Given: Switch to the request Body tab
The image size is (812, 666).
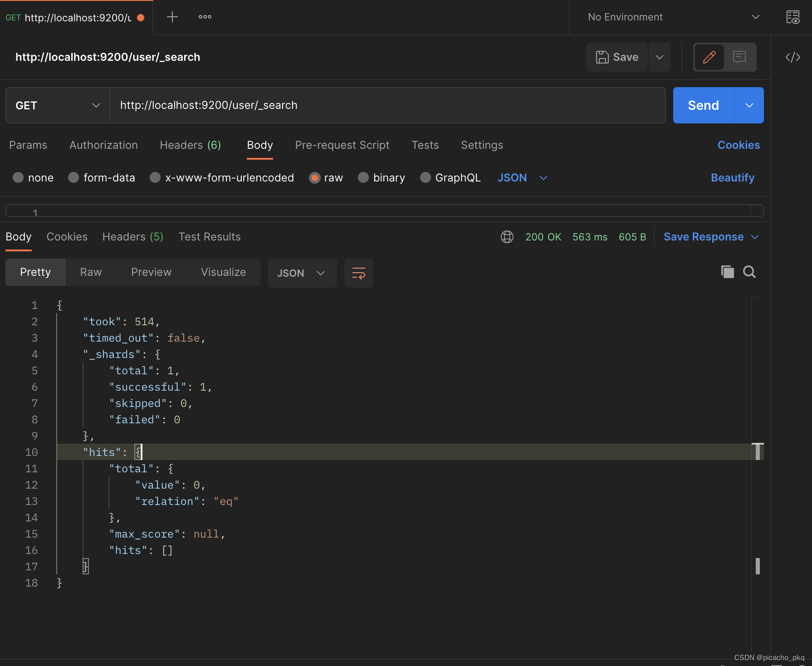Looking at the screenshot, I should point(260,145).
